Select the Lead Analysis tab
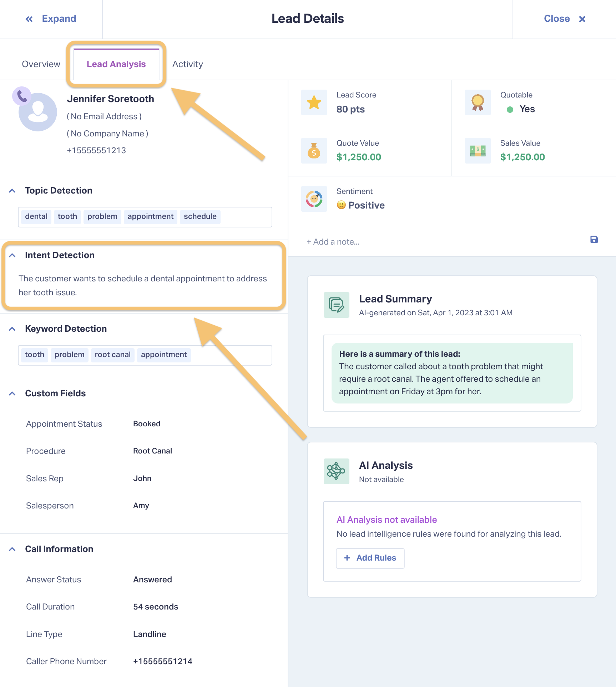616x687 pixels. point(116,64)
